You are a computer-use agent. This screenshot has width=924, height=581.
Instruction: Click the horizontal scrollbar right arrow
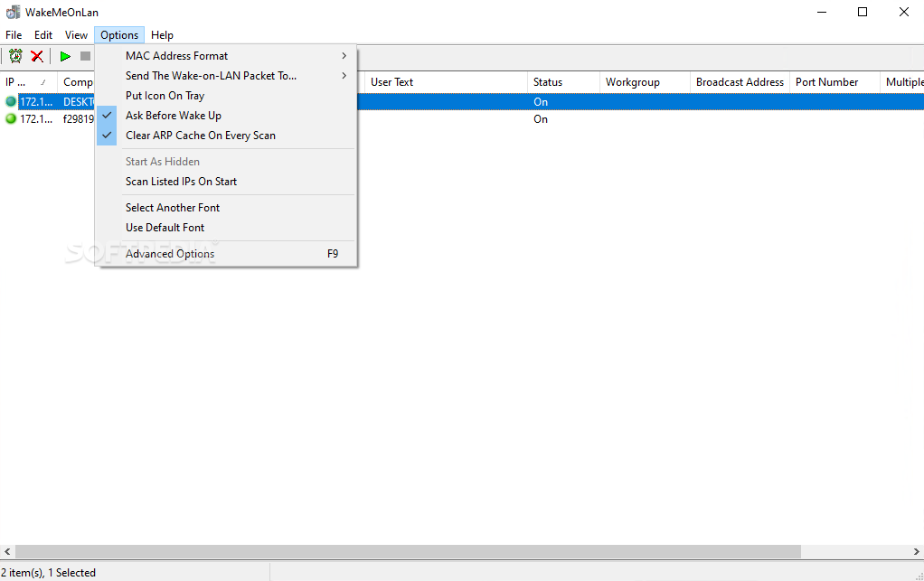[x=917, y=551]
